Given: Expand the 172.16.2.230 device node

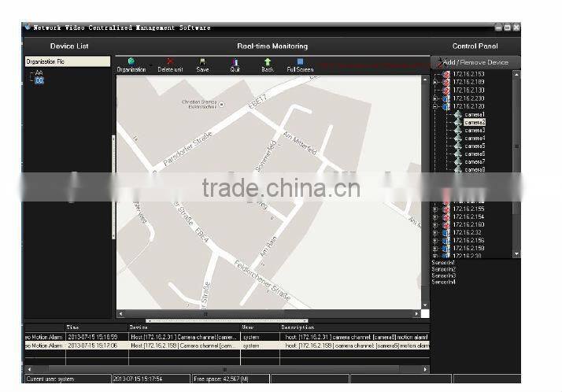Looking at the screenshot, I should click(x=436, y=98).
